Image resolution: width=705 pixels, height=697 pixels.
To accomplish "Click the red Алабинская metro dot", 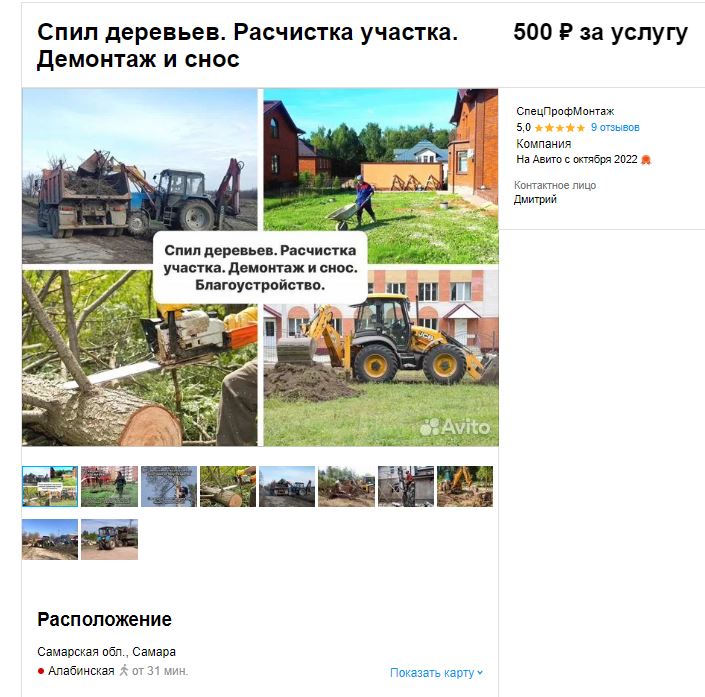I will [x=40, y=671].
